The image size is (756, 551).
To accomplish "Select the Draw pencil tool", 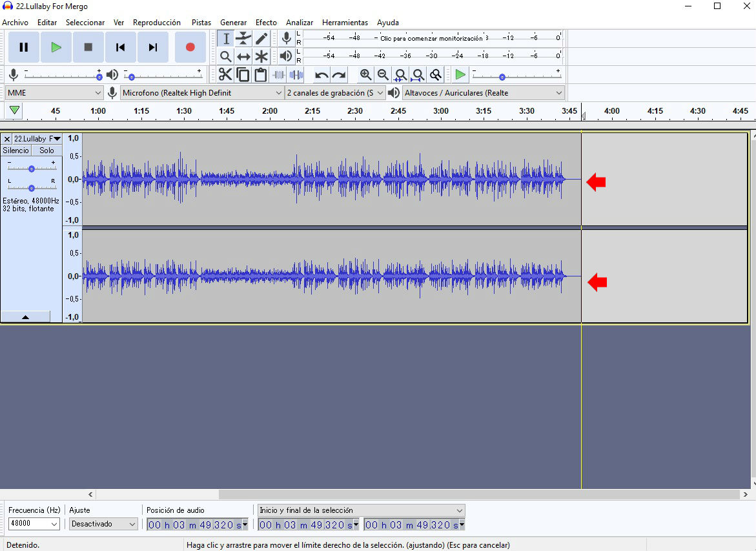I will point(261,39).
